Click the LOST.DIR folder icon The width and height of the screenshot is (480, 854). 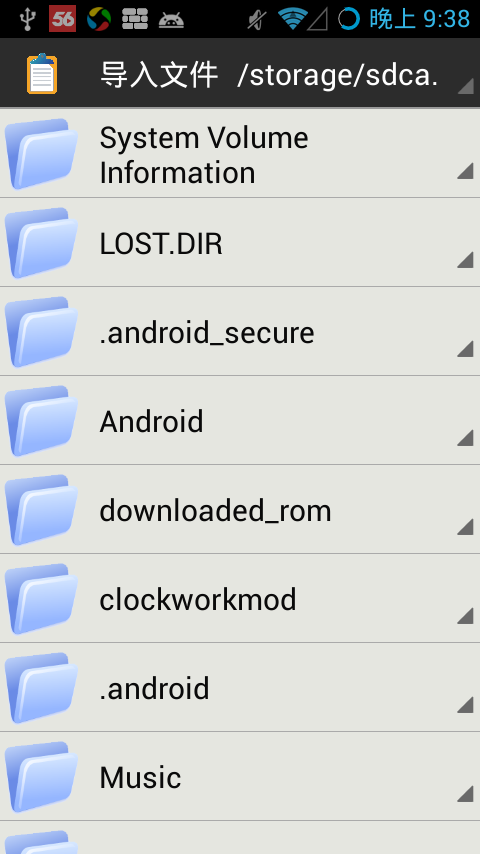coord(41,242)
